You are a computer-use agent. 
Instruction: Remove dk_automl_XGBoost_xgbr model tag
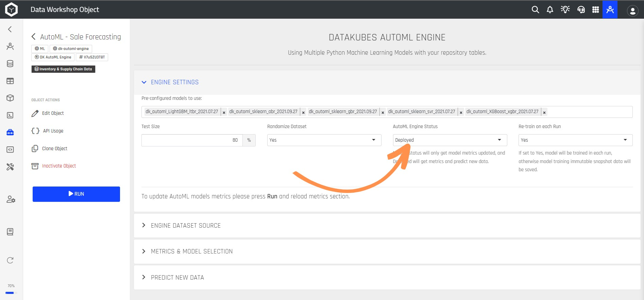coord(544,112)
